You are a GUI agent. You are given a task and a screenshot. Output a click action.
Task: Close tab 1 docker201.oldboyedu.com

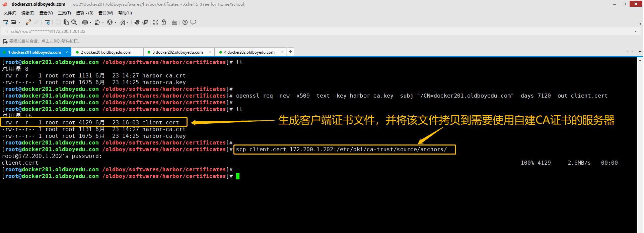(67, 52)
